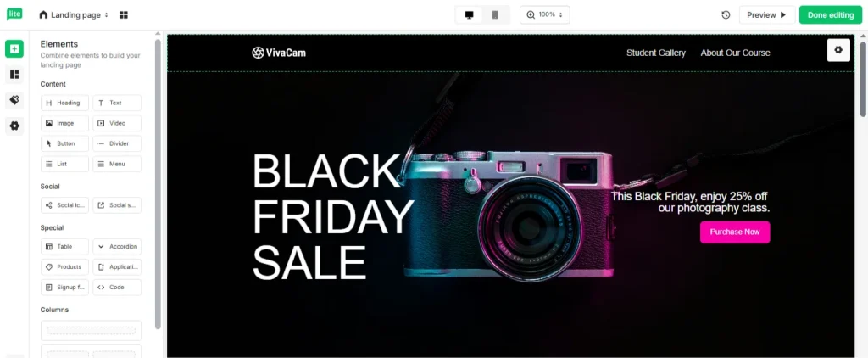Open the pages grid icon
Viewport: 868px width, 358px height.
tap(124, 15)
